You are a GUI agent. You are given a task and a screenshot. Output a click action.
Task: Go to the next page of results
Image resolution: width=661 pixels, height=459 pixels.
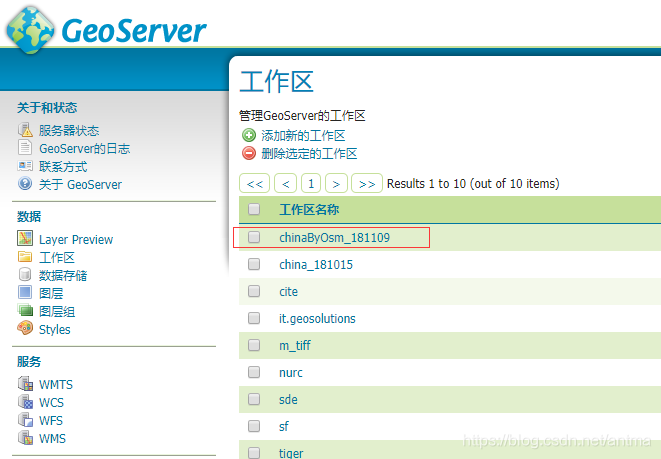337,184
